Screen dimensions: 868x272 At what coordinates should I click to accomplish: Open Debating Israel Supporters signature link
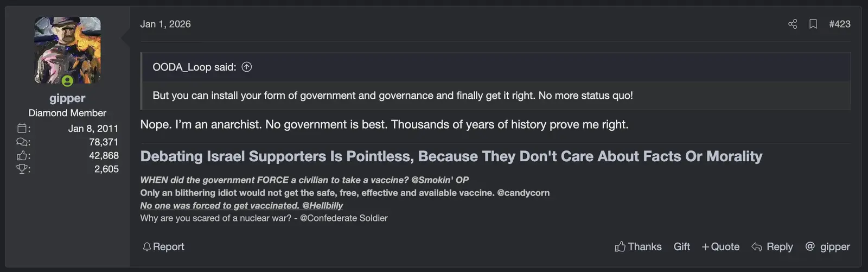click(x=451, y=156)
